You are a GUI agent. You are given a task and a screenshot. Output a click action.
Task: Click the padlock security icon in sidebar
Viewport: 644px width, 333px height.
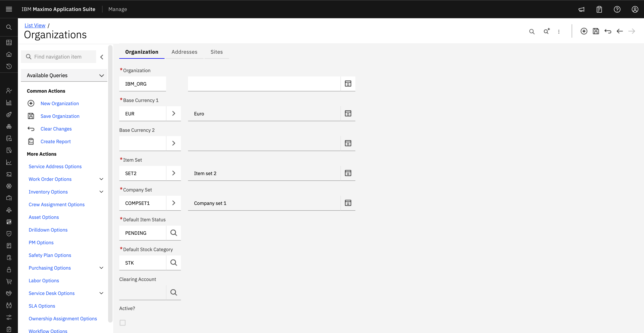point(9,269)
